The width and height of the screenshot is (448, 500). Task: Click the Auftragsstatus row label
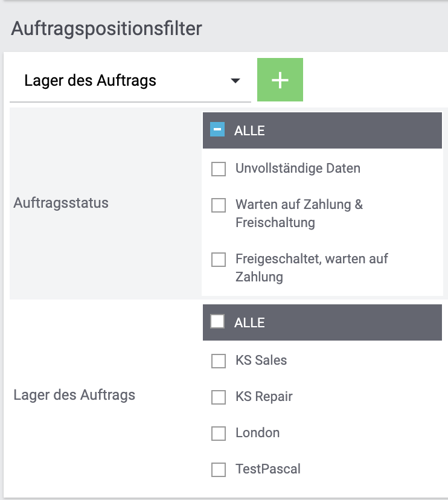click(x=61, y=203)
